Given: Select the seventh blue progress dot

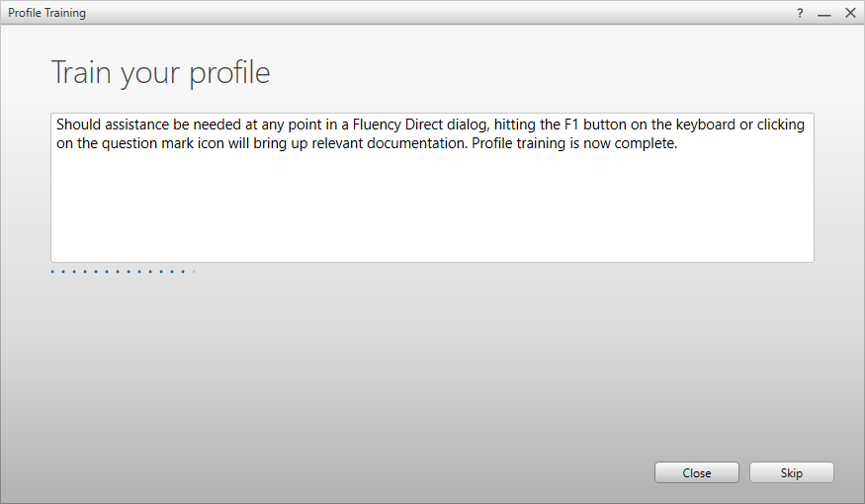Looking at the screenshot, I should (118, 272).
